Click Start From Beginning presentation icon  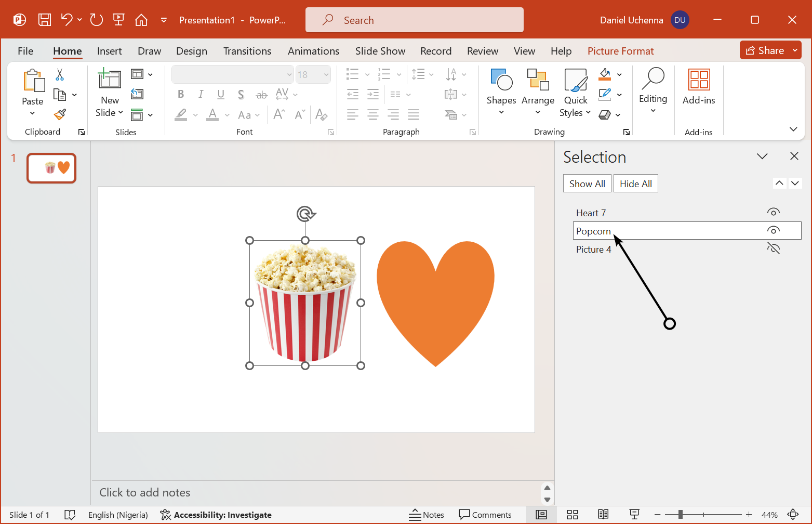point(118,20)
